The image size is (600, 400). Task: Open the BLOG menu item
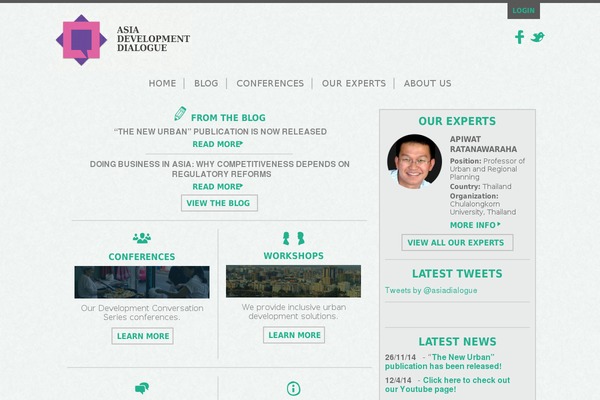click(206, 83)
